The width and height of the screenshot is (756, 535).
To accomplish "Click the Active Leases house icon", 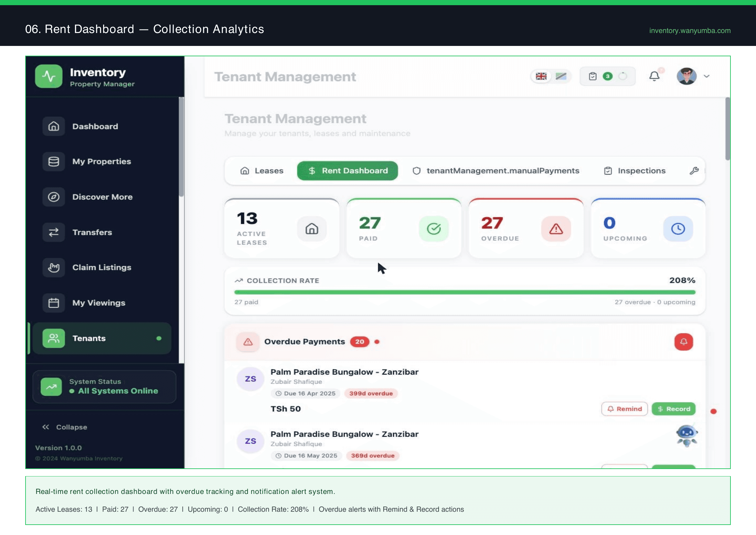I will click(x=312, y=229).
